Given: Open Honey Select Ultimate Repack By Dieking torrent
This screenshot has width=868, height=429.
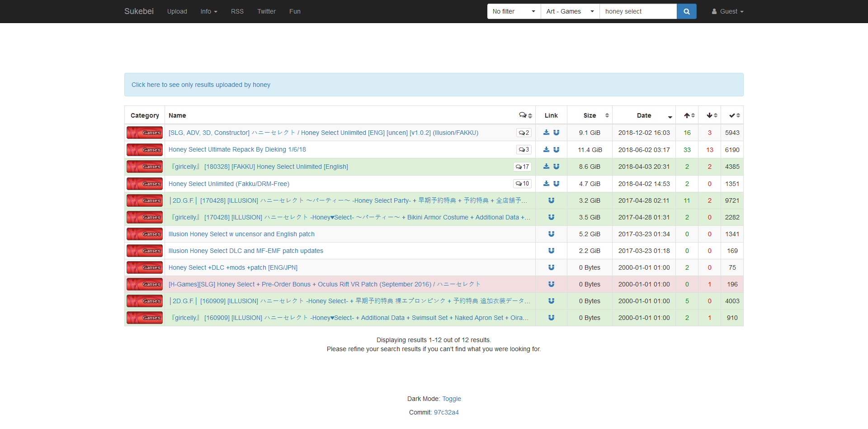Looking at the screenshot, I should click(x=237, y=149).
